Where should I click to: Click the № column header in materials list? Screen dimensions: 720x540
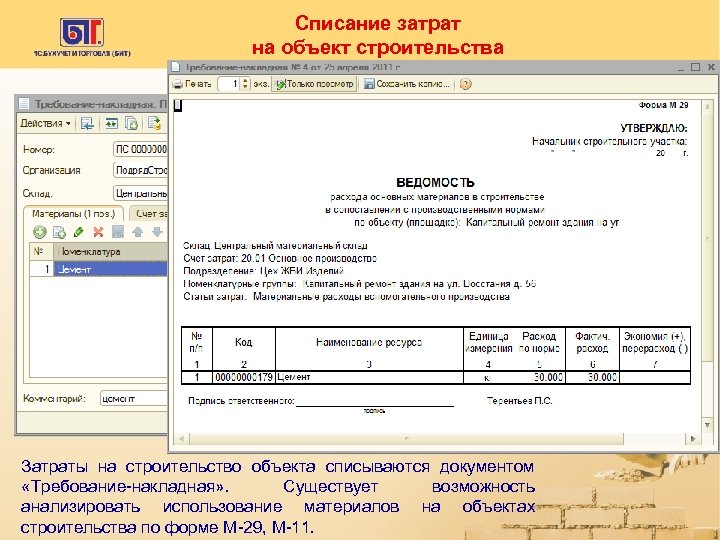pos(41,252)
